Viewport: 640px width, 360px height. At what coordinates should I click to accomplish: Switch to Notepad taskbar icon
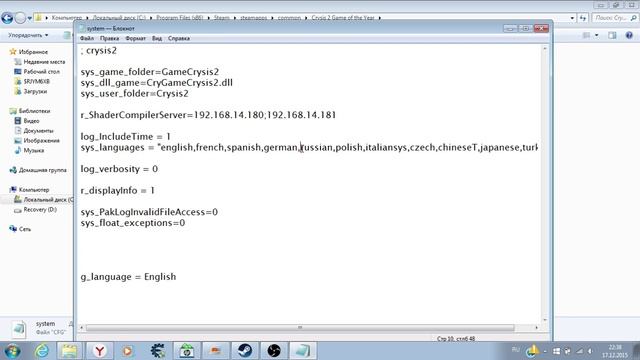[x=303, y=351]
